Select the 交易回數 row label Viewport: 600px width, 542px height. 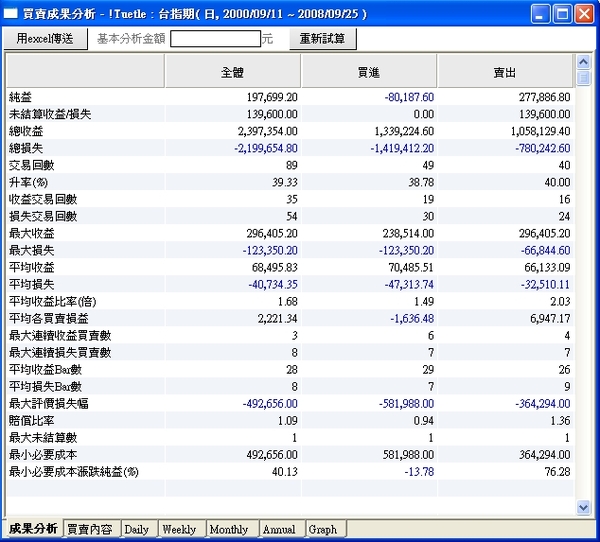pyautogui.click(x=32, y=165)
